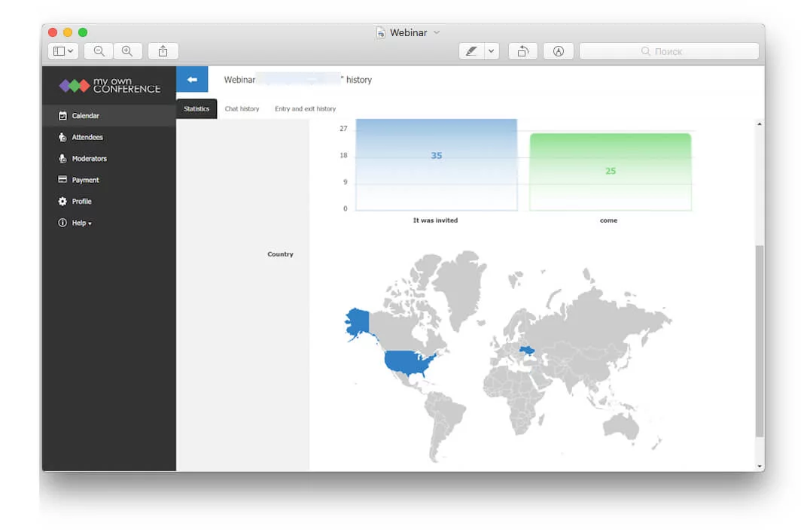The height and width of the screenshot is (532, 807).
Task: Click the "history" text in the page heading
Action: [x=359, y=80]
